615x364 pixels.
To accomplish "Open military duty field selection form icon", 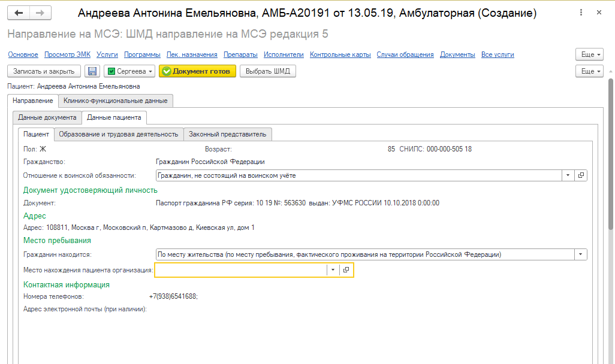I will click(580, 175).
